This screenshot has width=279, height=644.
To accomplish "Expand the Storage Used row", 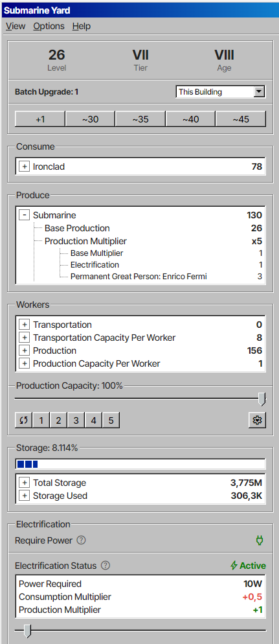I will [24, 496].
